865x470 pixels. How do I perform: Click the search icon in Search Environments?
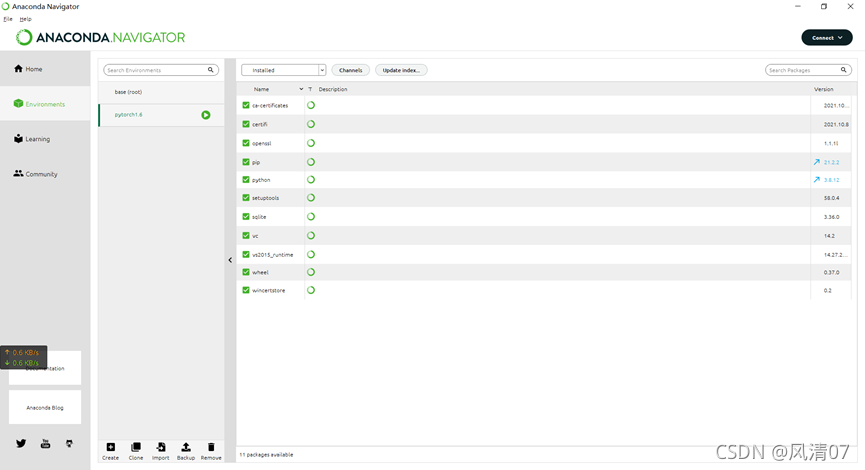(x=211, y=70)
